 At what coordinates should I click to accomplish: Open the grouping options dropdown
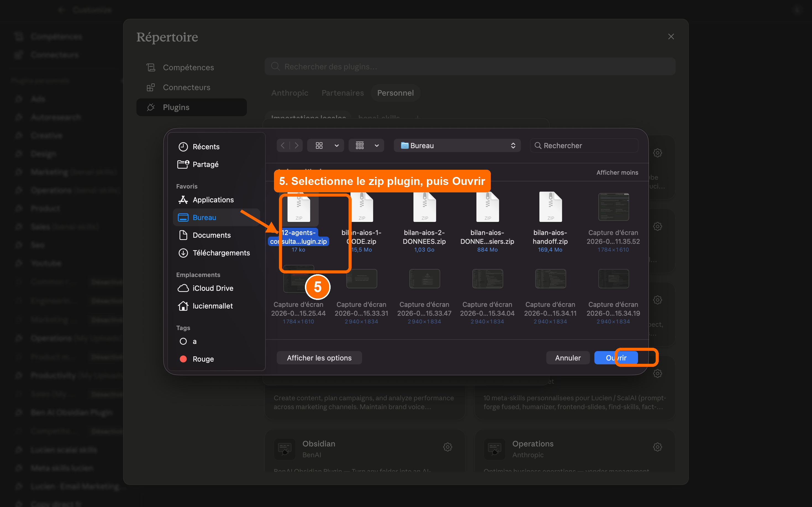[366, 145]
